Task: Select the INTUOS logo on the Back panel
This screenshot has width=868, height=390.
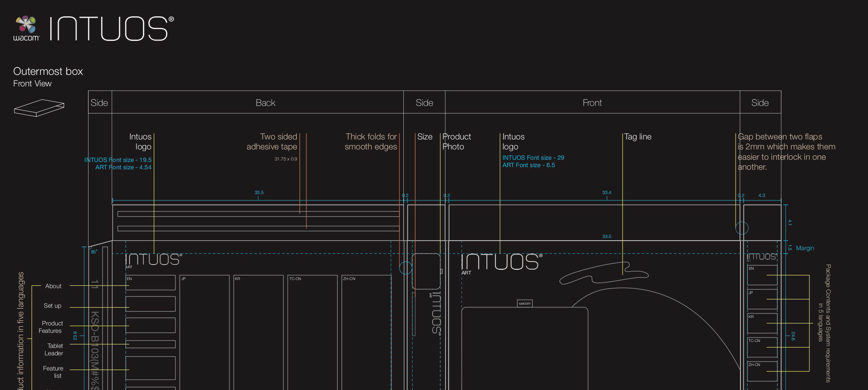Action: click(x=153, y=259)
